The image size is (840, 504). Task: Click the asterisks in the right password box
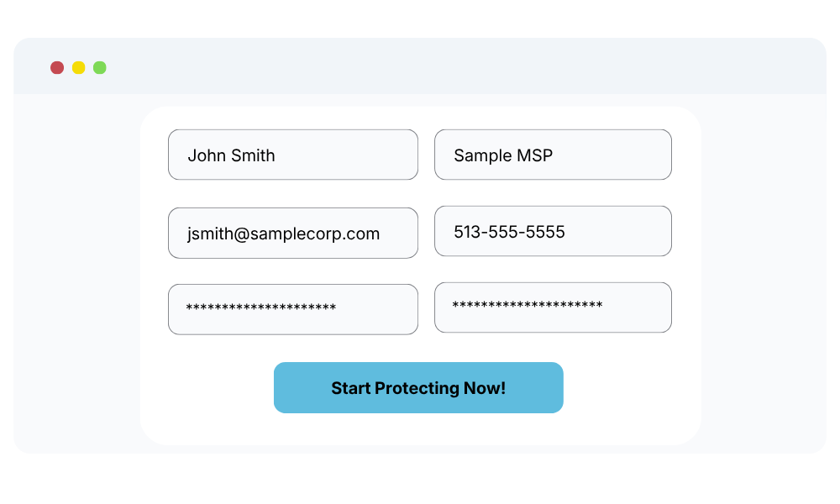tap(527, 306)
